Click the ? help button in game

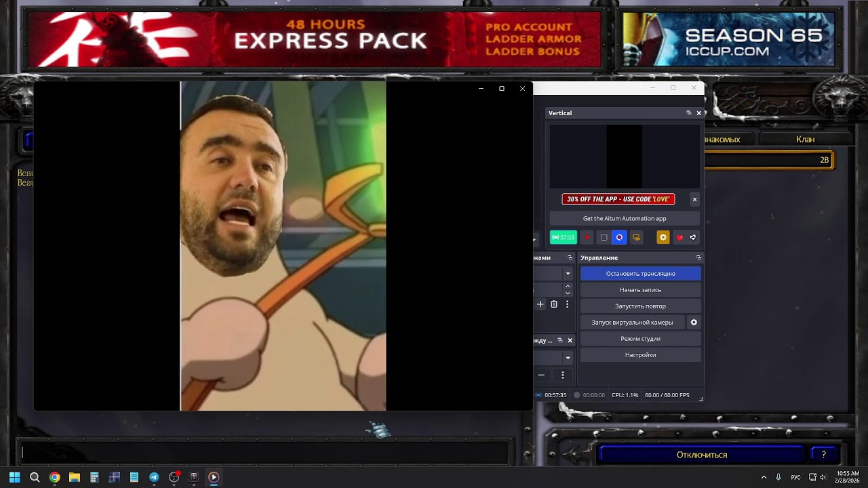(x=824, y=455)
